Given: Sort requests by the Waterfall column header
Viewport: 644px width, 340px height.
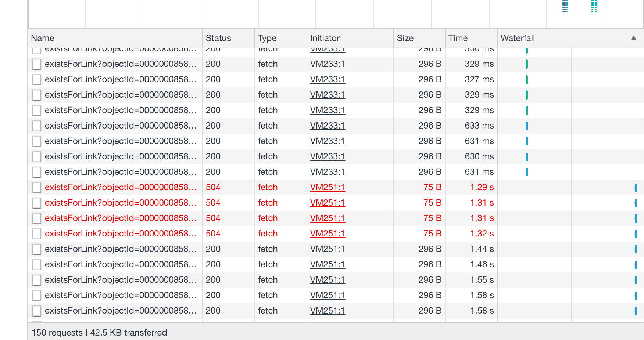Looking at the screenshot, I should [518, 38].
